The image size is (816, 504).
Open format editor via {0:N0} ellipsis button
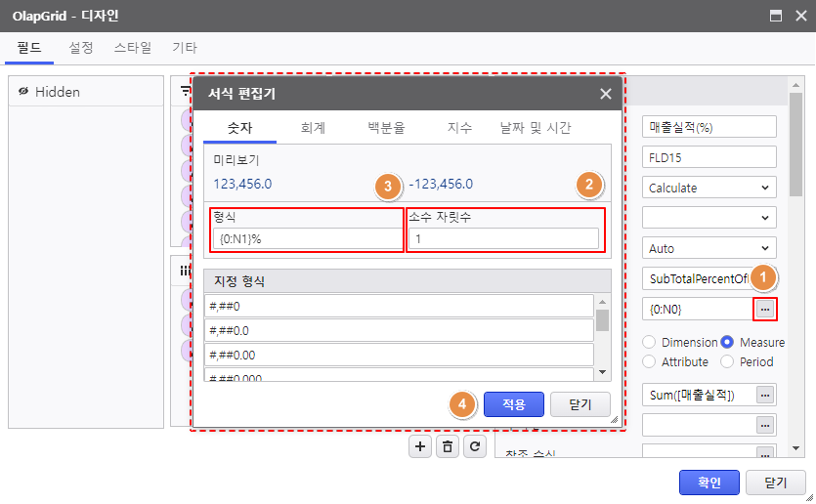(765, 309)
